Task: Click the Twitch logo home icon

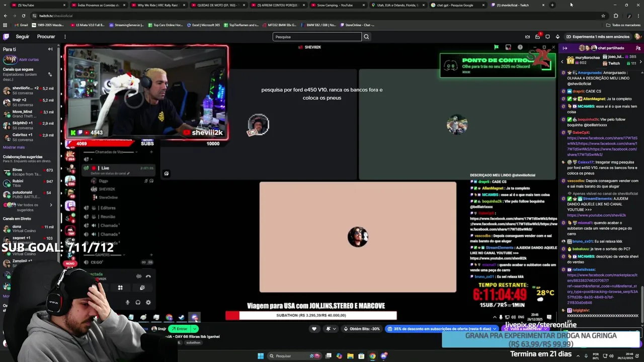Action: 6,37
